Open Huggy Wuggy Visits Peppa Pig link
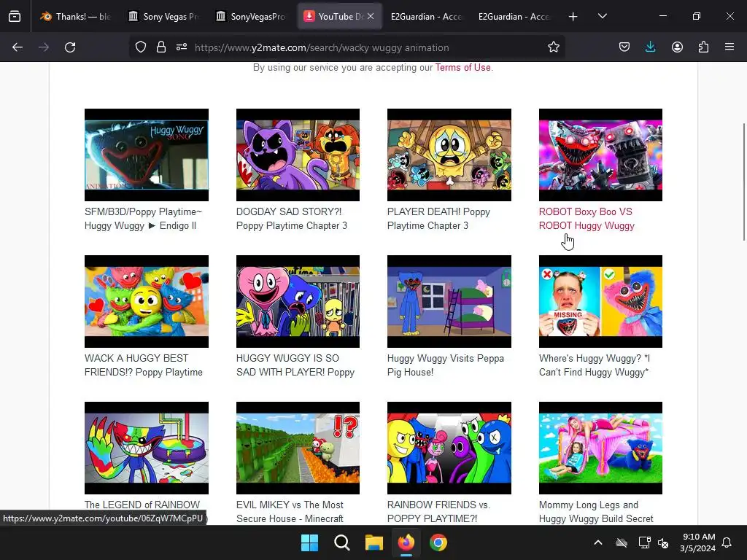Screen dimensions: 747x560 446,365
